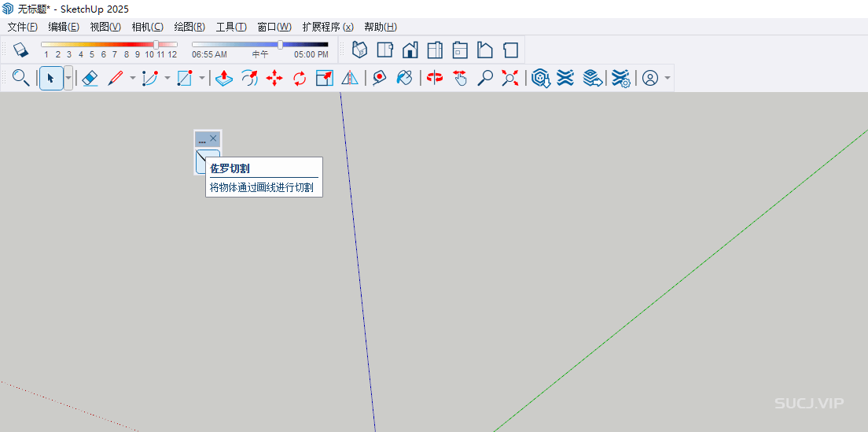This screenshot has height=432, width=868.
Task: Click the Zoom Extents icon
Action: pos(510,78)
